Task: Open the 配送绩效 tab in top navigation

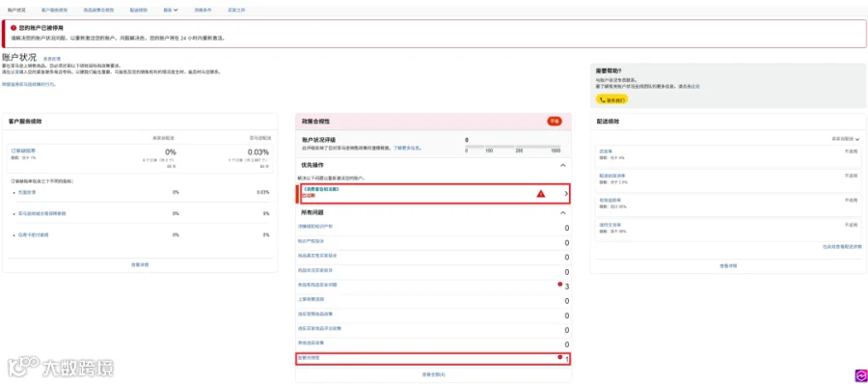Action: coord(139,10)
